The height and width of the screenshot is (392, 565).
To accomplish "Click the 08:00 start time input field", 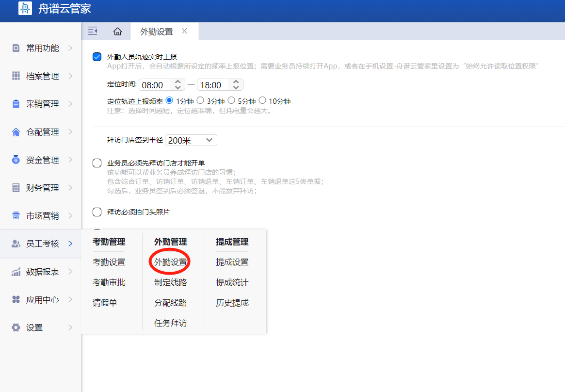I will point(155,85).
